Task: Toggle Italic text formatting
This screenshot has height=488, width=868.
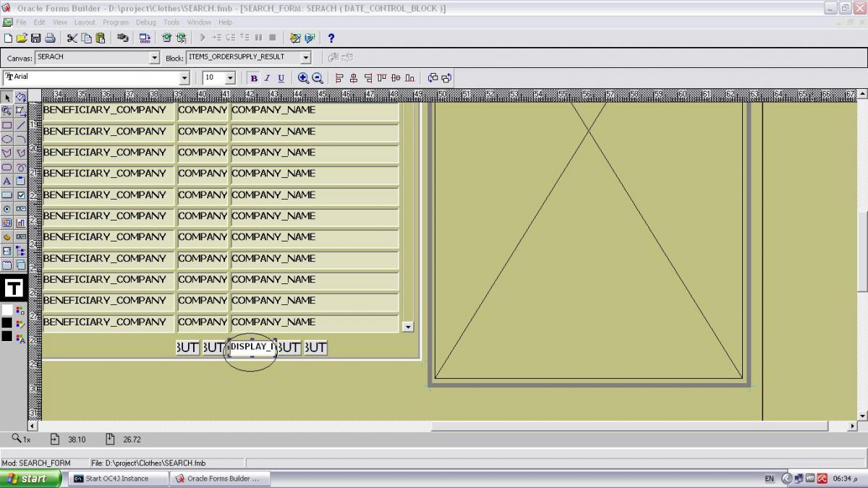Action: pyautogui.click(x=267, y=78)
